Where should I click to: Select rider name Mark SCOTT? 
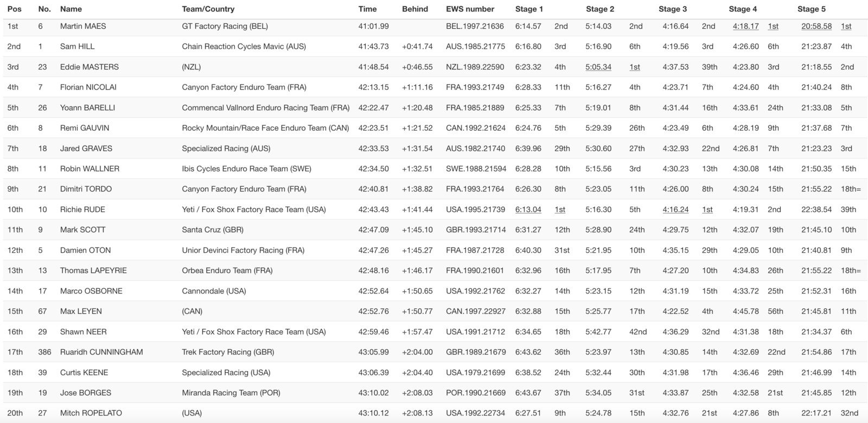[x=83, y=229]
